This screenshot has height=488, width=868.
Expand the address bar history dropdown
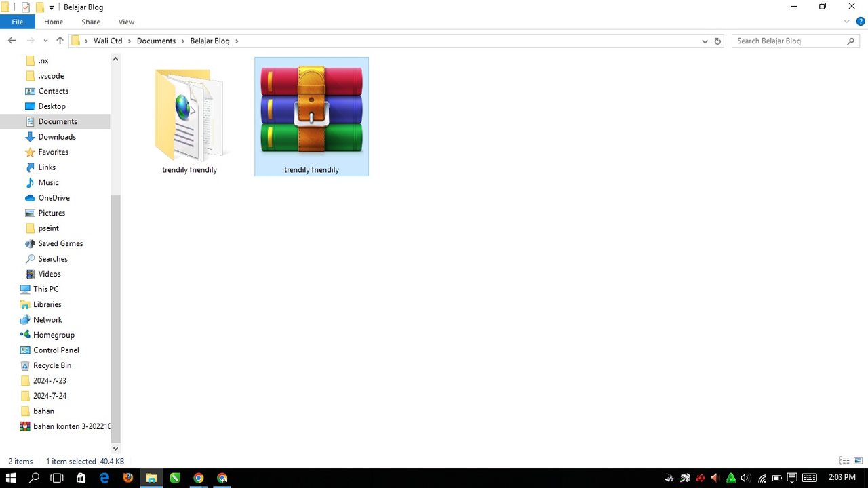[705, 41]
